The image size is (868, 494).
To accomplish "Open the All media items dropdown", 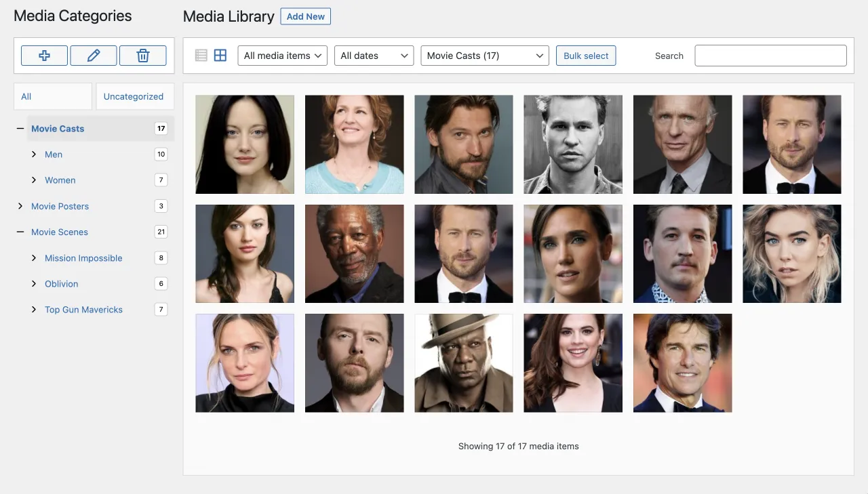I will click(283, 56).
